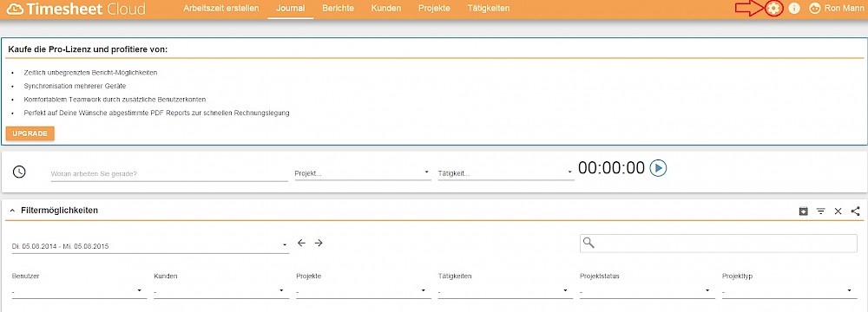Open Ron Mann user menu

click(x=836, y=9)
